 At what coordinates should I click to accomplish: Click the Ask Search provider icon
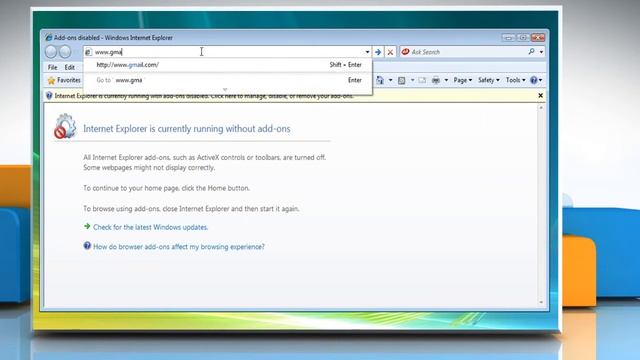pyautogui.click(x=405, y=52)
